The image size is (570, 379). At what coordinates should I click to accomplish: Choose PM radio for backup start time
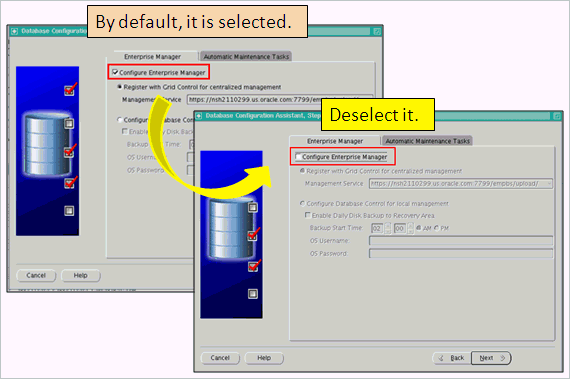pos(436,228)
